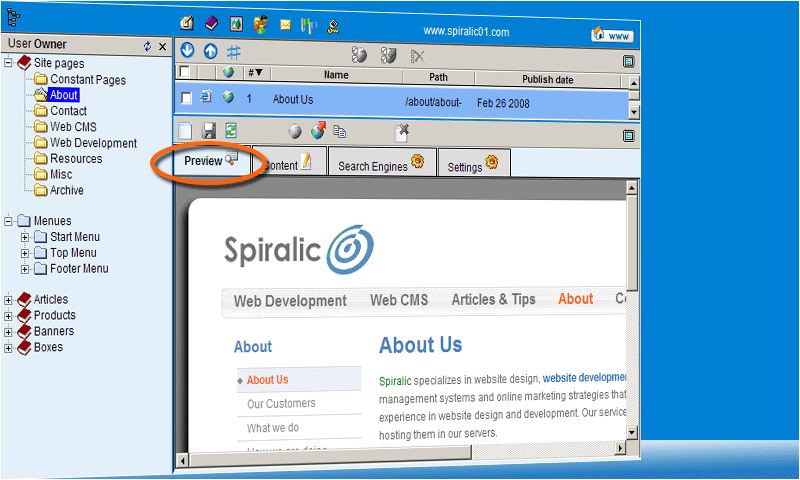Viewport: 800px width, 480px height.
Task: Click the gray sphere unpublish icon
Action: pos(294,132)
